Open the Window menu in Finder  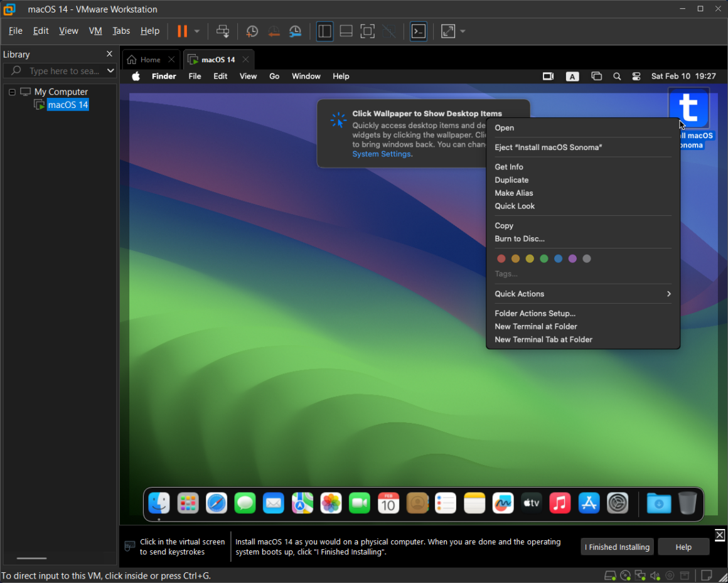click(x=306, y=76)
